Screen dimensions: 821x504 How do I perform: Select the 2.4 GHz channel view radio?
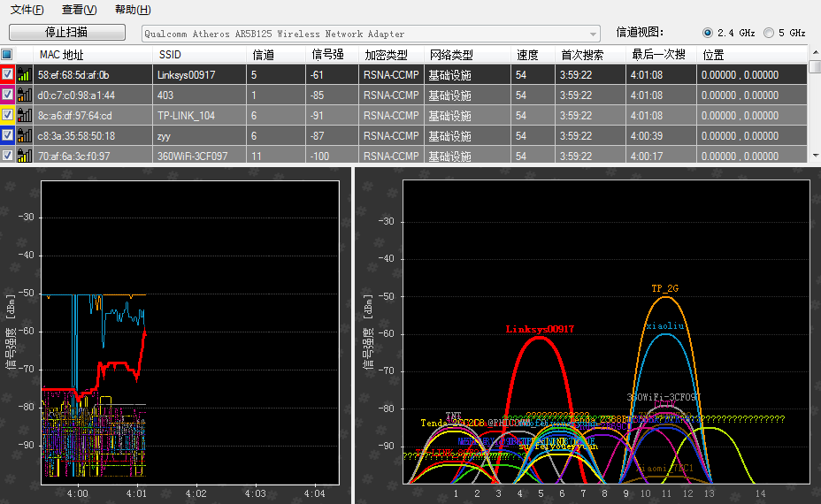708,33
